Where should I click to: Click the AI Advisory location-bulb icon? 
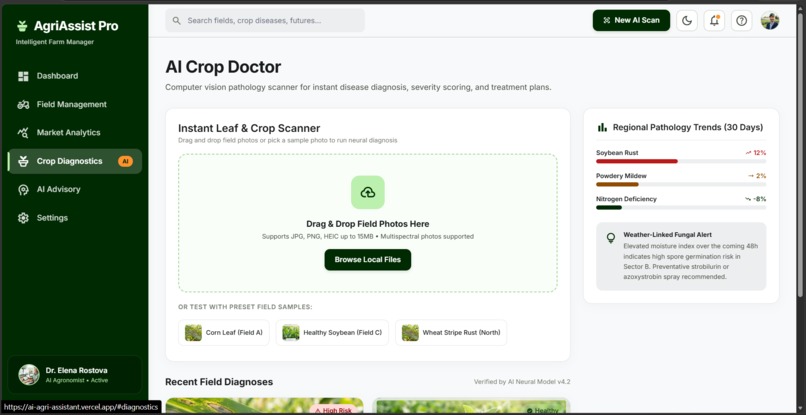click(x=23, y=190)
